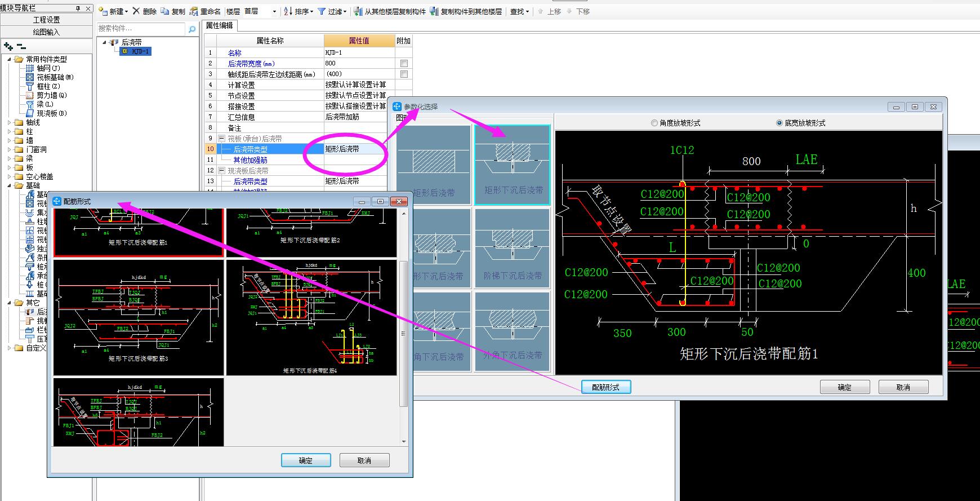The height and width of the screenshot is (501, 980).
Task: Choose 矩形下沉后浇带配筋2 thumbnail
Action: 311,232
